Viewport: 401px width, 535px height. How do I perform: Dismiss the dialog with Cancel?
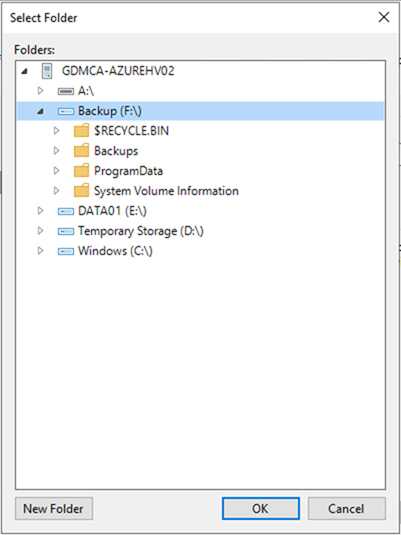(x=347, y=509)
